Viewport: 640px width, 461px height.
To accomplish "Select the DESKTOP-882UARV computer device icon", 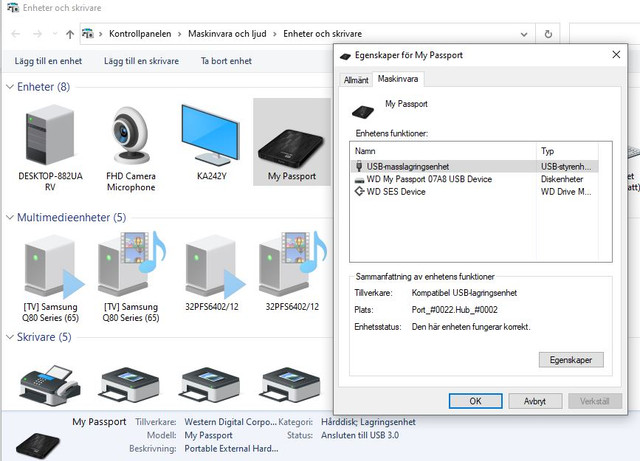I will click(x=50, y=135).
